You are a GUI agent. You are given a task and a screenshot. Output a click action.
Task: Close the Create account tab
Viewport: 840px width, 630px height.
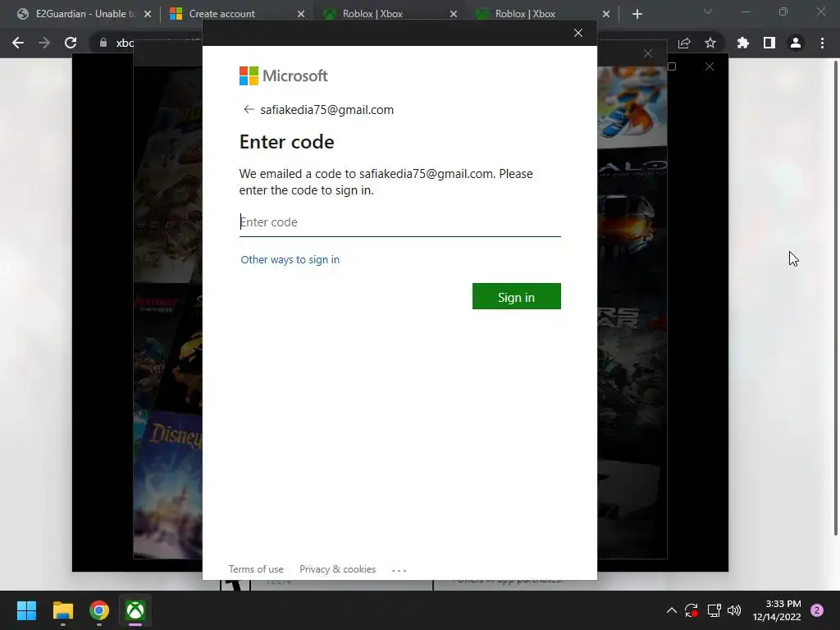tap(301, 14)
